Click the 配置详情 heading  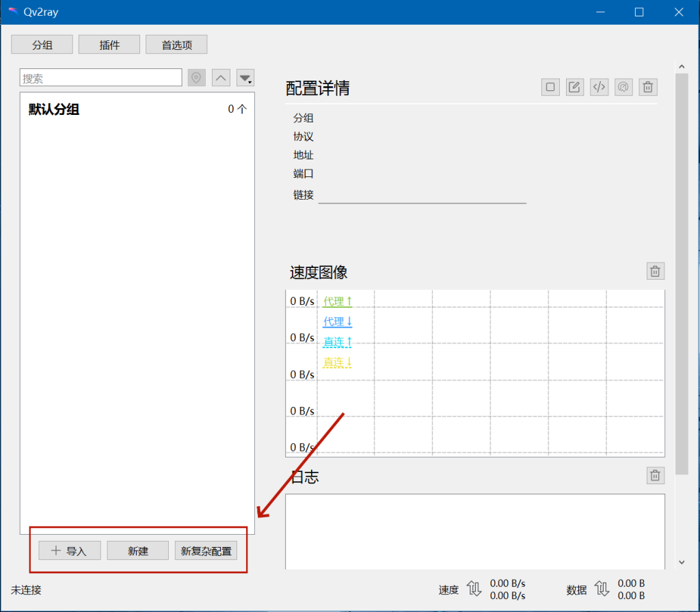coord(317,88)
